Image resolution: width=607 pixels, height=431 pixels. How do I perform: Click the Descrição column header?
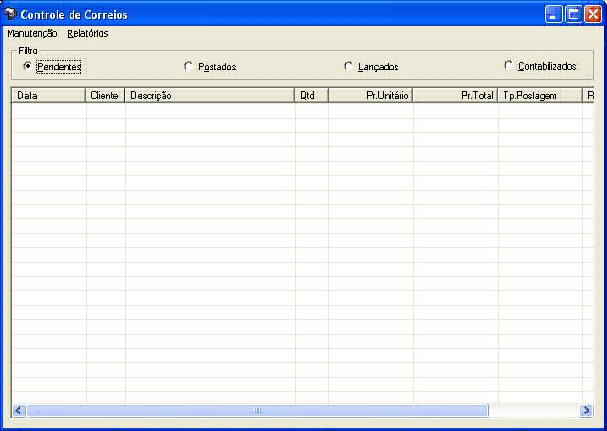[x=209, y=95]
